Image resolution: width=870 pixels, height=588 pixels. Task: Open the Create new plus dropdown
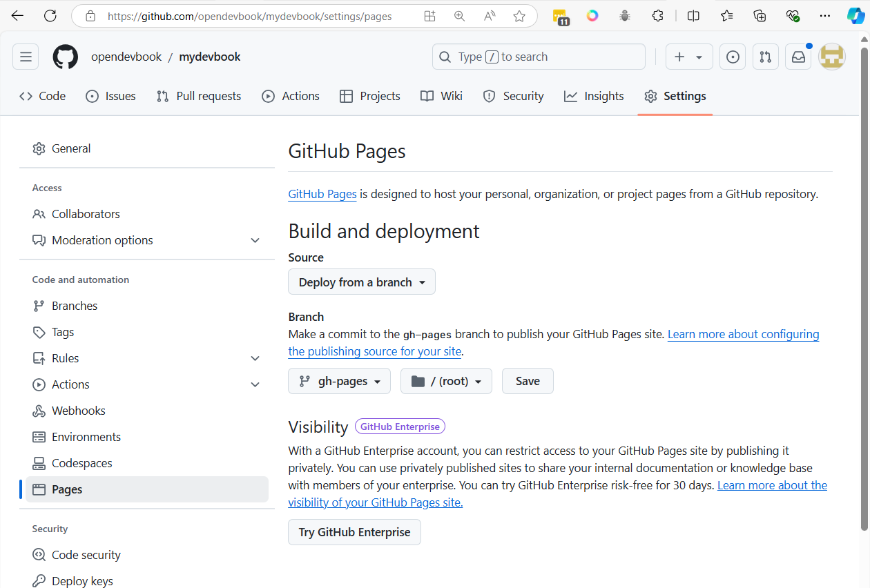click(688, 57)
